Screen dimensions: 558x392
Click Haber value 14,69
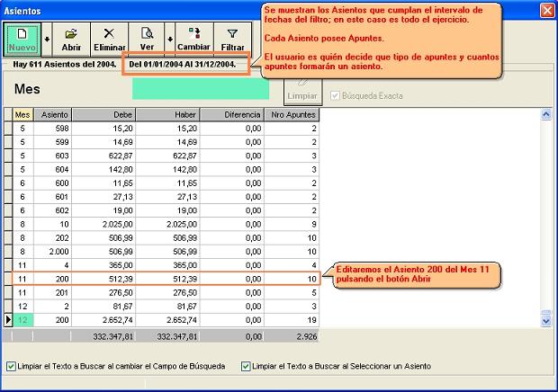[x=168, y=142]
